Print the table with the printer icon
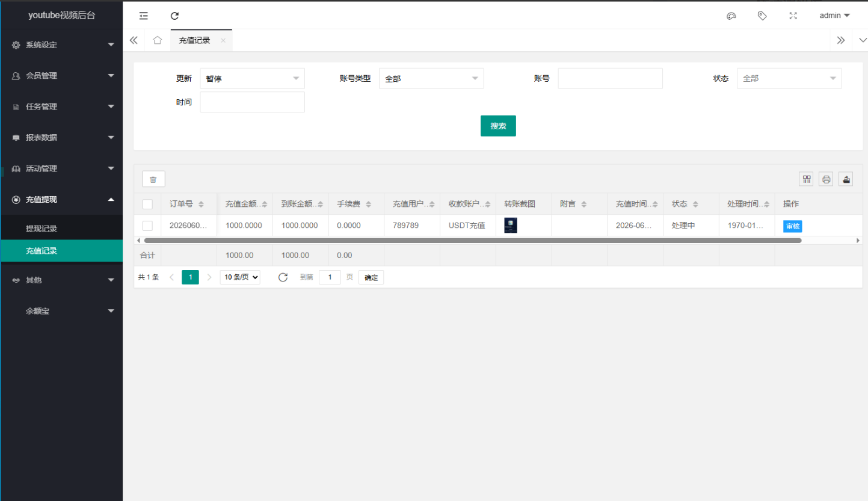The image size is (868, 501). coord(826,179)
